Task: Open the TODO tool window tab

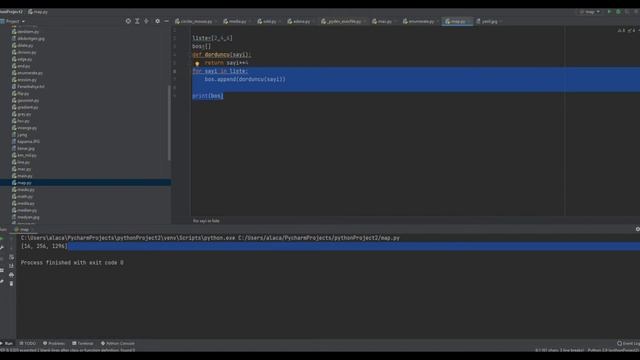Action: point(28,343)
